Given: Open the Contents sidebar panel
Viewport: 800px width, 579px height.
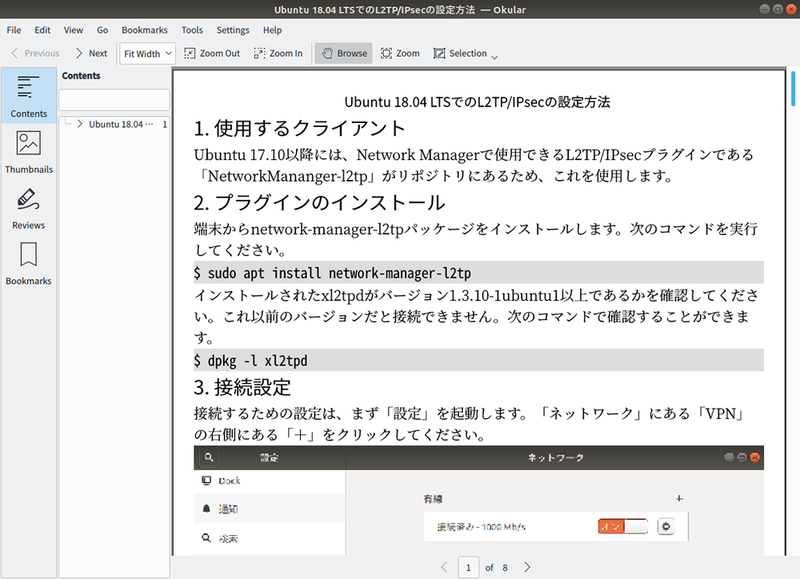Looking at the screenshot, I should [x=29, y=96].
